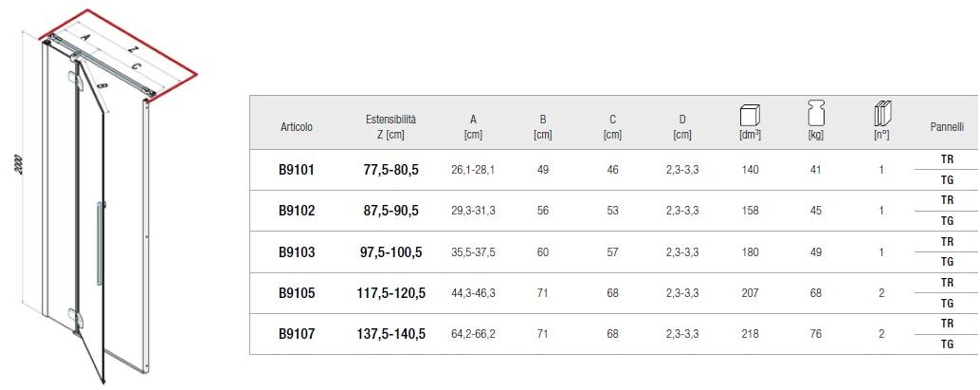This screenshot has height=390, width=980.
Task: Select article B9102
Action: (296, 212)
